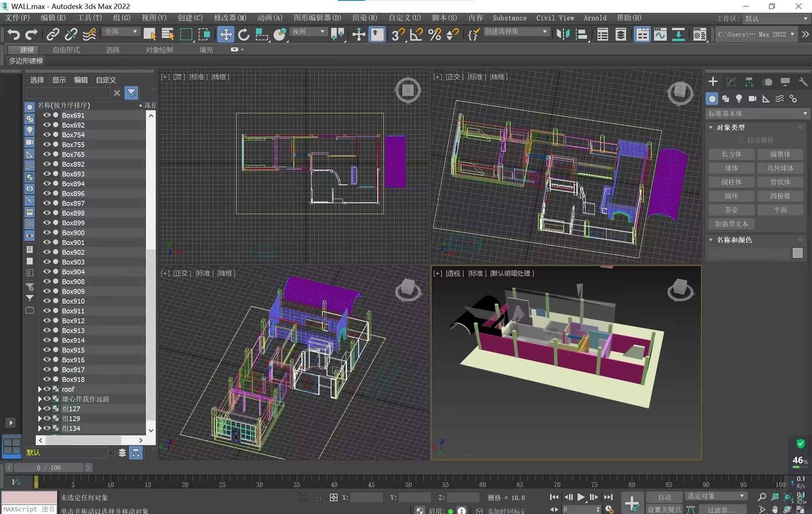Open the 渲染(R) menu
This screenshot has height=514, width=812.
tap(364, 18)
